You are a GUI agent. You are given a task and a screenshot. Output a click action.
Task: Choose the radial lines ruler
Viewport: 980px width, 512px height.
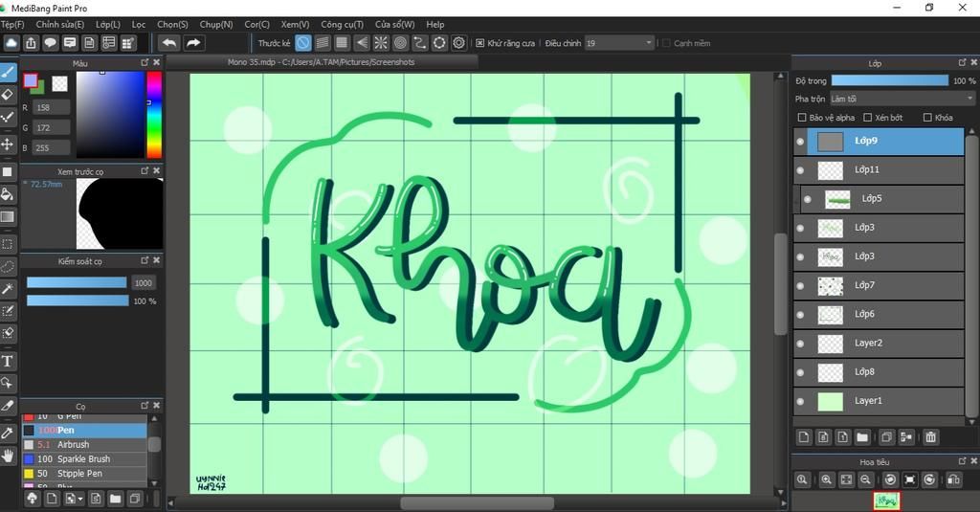pyautogui.click(x=381, y=43)
